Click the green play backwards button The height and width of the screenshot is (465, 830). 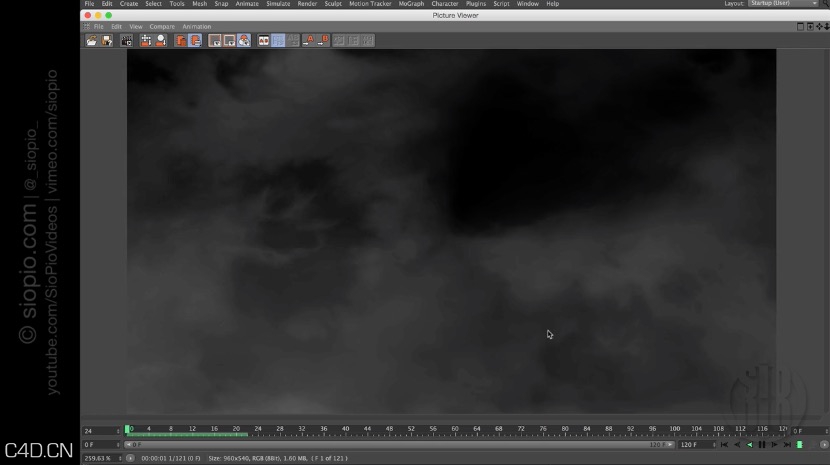750,445
